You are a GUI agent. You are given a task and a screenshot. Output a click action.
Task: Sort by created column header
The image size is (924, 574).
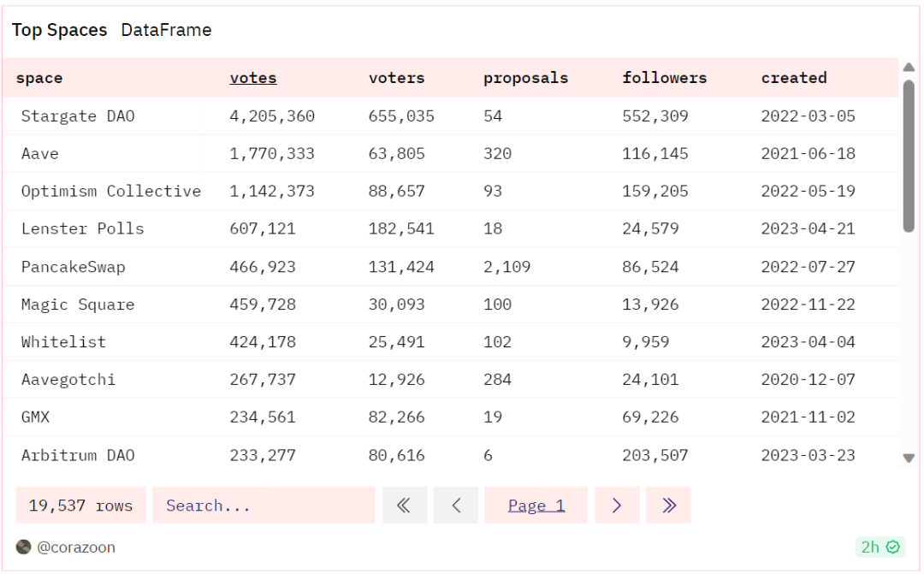click(x=794, y=78)
